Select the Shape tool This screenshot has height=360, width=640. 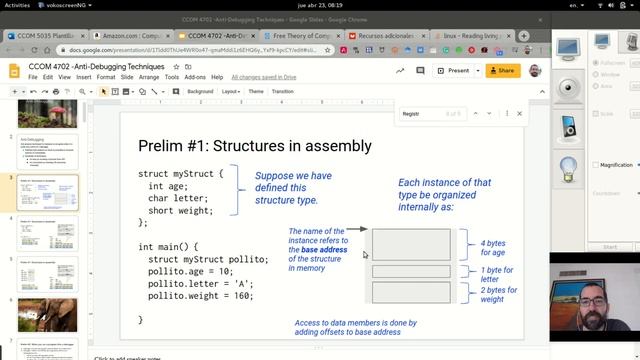coord(142,91)
